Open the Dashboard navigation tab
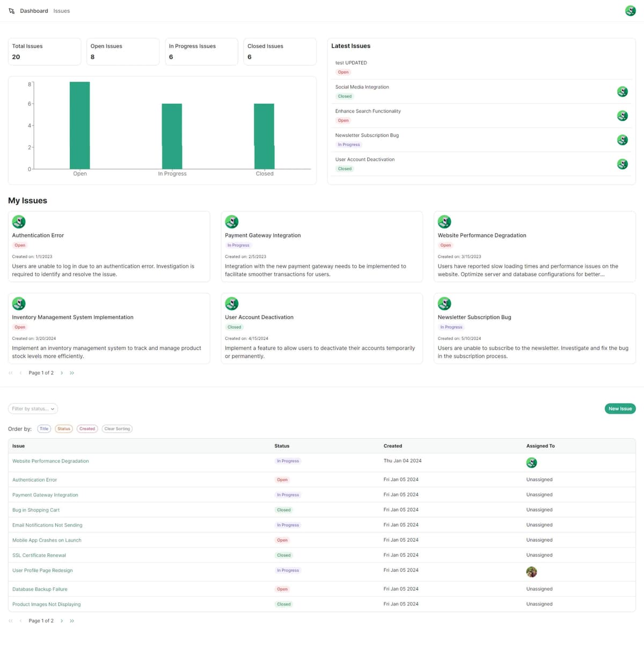This screenshot has width=644, height=671. pyautogui.click(x=34, y=11)
